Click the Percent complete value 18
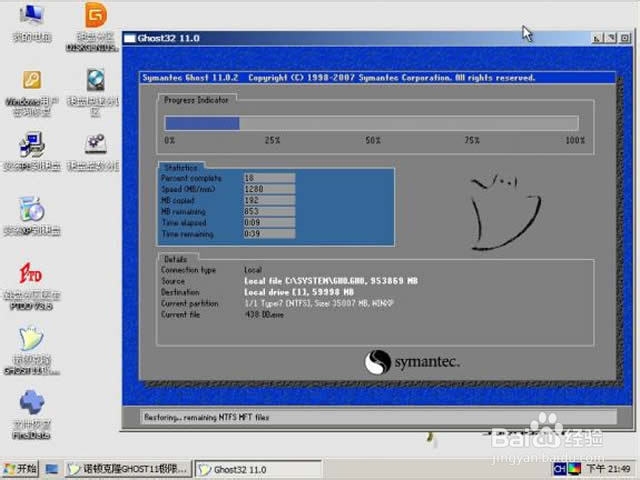640x480 pixels. [x=269, y=178]
